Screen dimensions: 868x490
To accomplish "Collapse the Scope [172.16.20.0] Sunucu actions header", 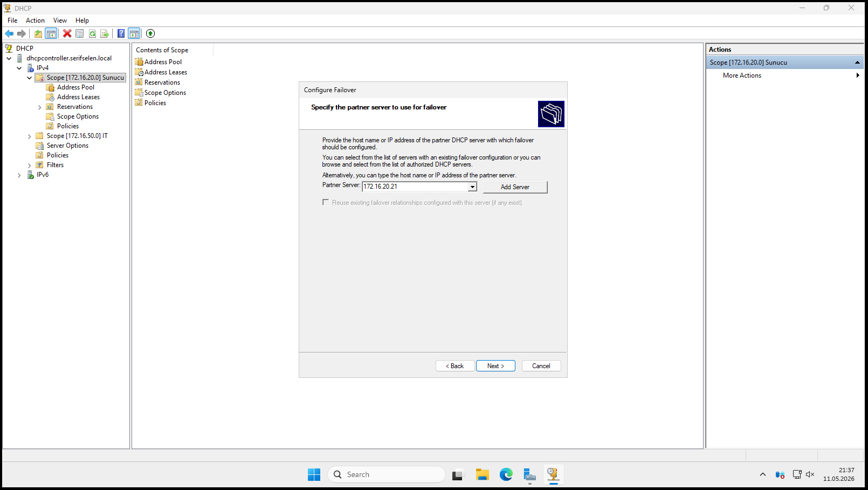I will click(x=857, y=63).
